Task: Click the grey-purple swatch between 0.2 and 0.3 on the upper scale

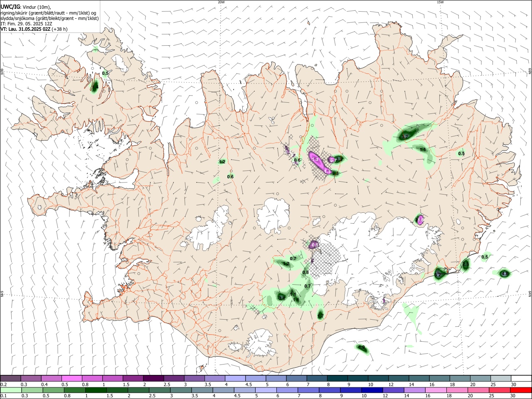Action: point(11,378)
